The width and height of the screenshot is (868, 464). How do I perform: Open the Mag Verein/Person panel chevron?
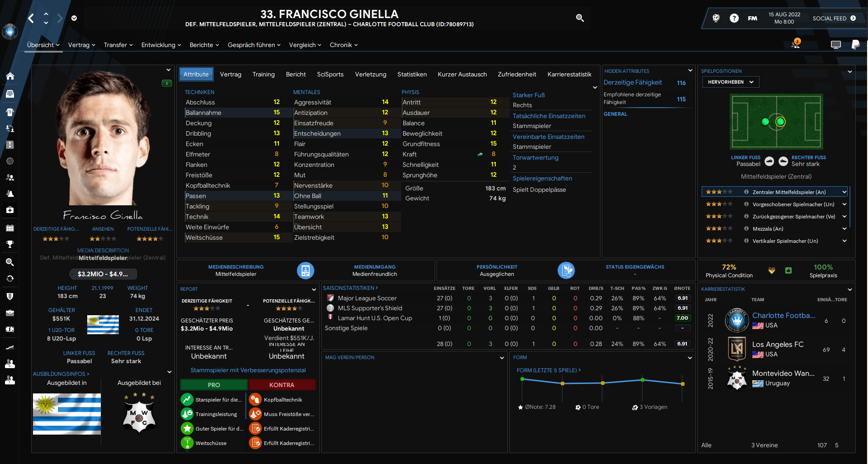pos(502,358)
